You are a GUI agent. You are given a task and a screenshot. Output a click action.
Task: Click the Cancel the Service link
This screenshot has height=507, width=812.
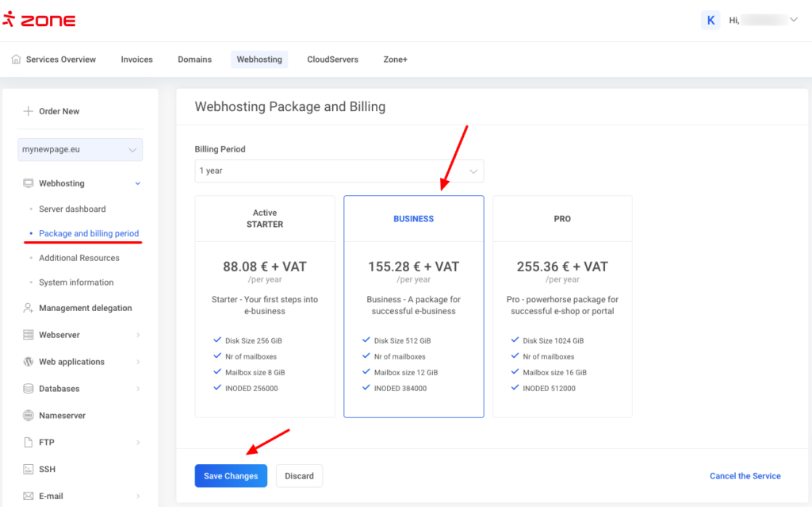point(745,476)
